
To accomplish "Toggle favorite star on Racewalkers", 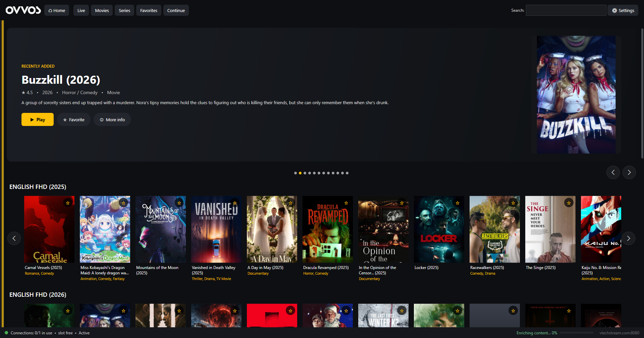I will click(x=513, y=203).
